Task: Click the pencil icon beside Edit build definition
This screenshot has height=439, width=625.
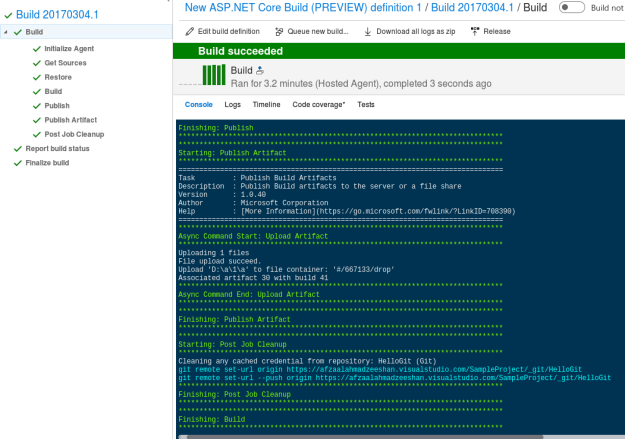Action: 190,31
